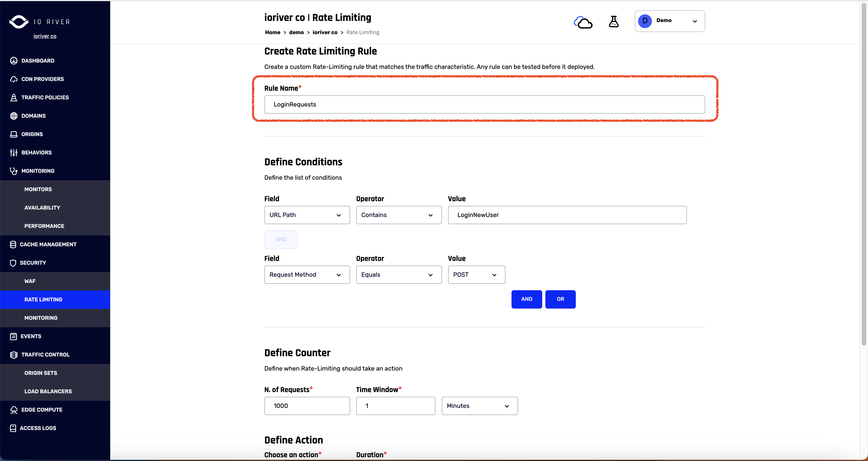868x461 pixels.
Task: Open the URL Path field dropdown
Action: tap(307, 215)
